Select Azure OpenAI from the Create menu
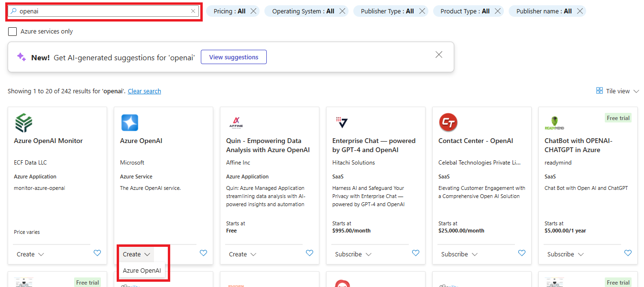The image size is (644, 287). (142, 270)
